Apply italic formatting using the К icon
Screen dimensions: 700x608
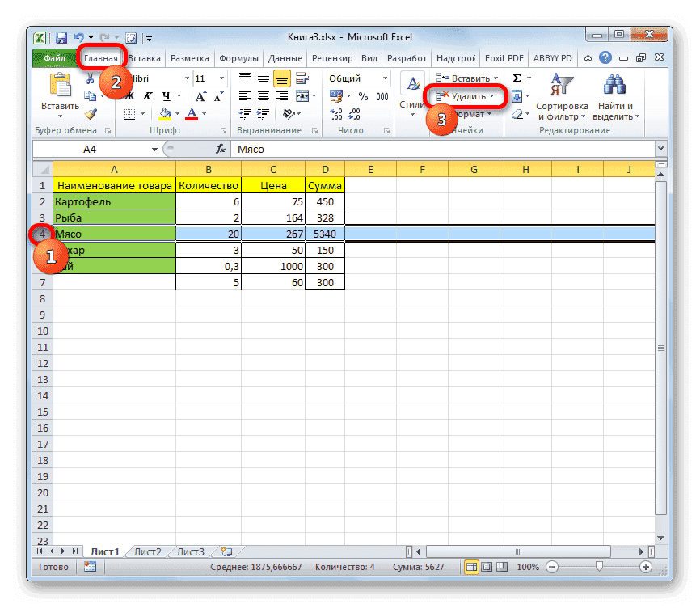[x=146, y=95]
